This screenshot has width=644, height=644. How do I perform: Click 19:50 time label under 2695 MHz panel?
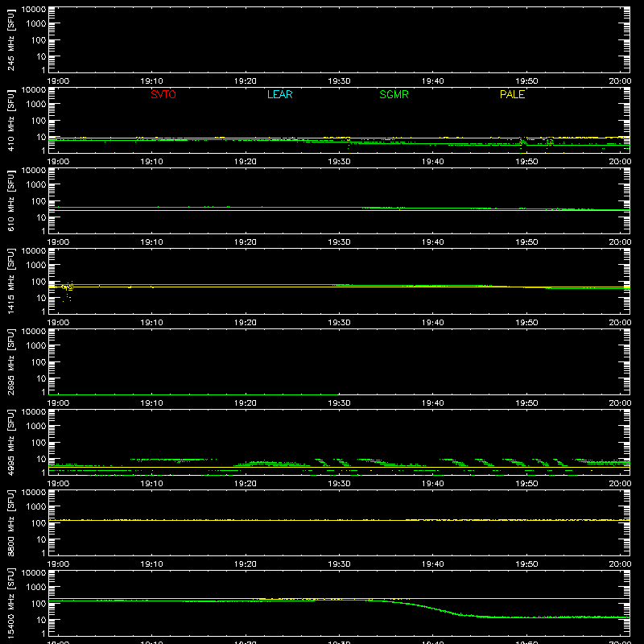tap(526, 403)
